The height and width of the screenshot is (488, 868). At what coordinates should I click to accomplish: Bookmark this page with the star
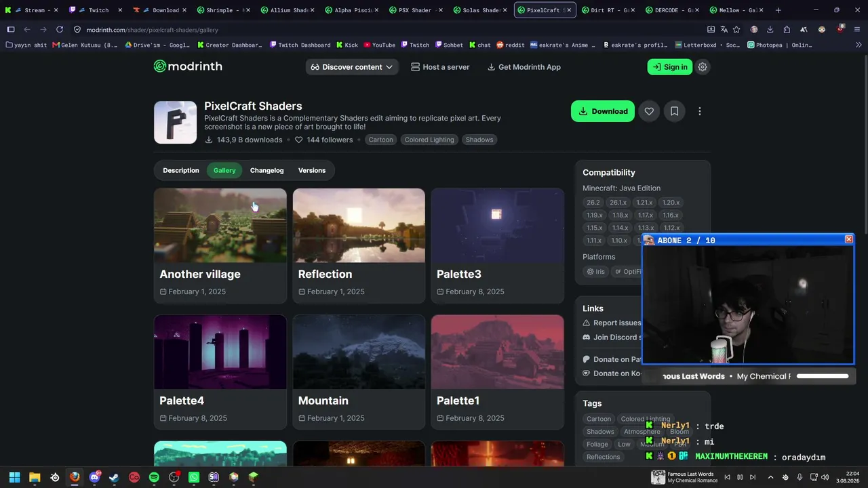click(x=736, y=30)
